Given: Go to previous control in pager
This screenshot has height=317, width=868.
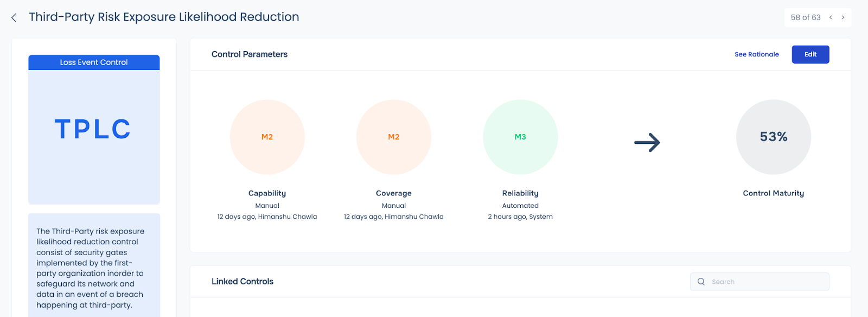Looking at the screenshot, I should [831, 17].
